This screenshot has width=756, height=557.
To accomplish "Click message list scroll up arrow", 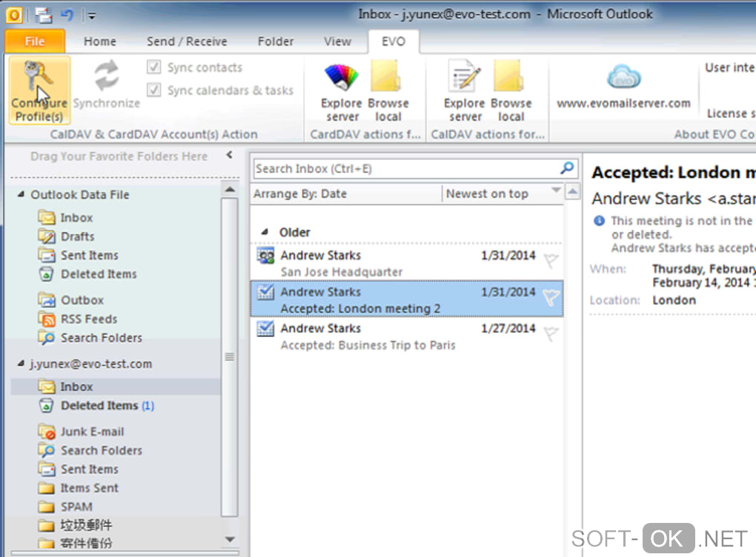I will [572, 192].
